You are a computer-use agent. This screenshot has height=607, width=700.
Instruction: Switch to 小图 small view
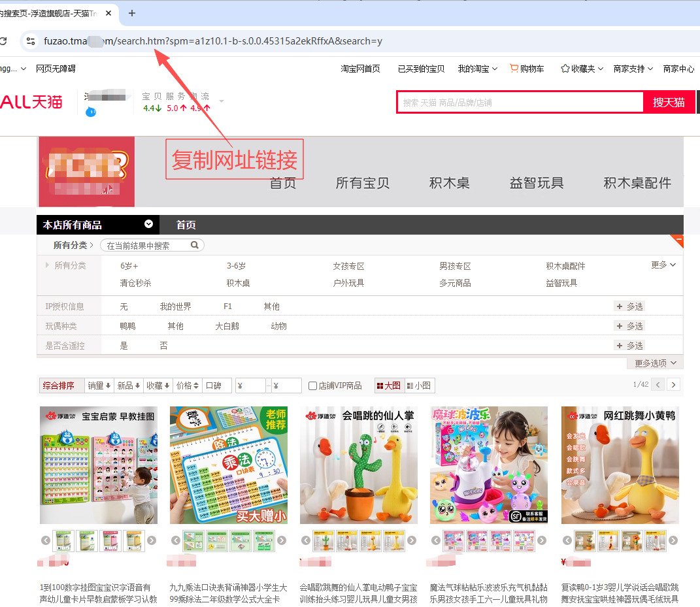[x=420, y=386]
